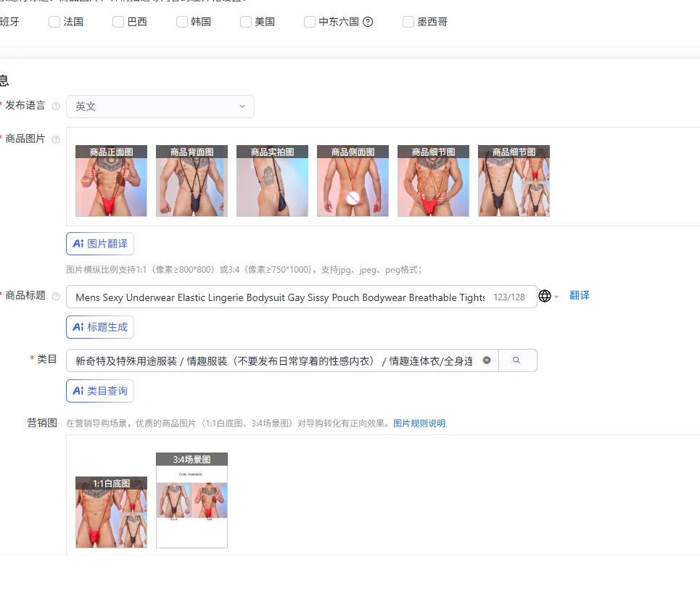700x602 pixels.
Task: Click the AI 类目查询 button
Action: [100, 391]
